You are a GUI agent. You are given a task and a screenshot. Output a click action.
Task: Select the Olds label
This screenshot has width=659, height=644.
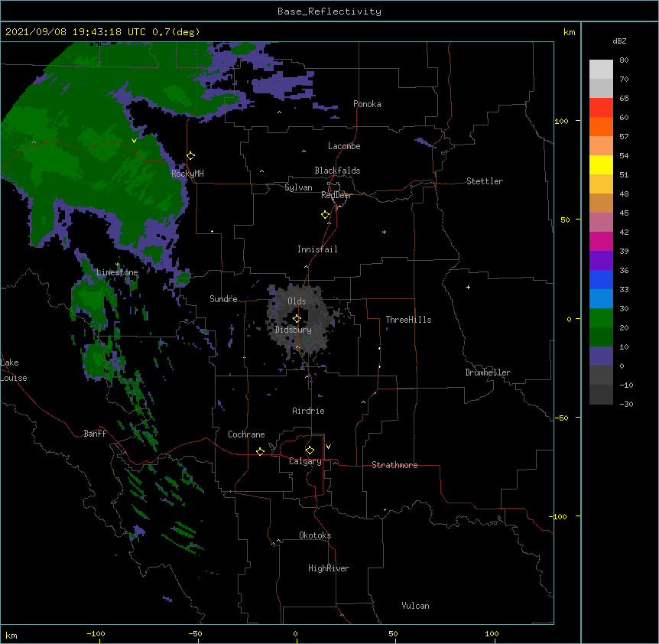point(297,301)
